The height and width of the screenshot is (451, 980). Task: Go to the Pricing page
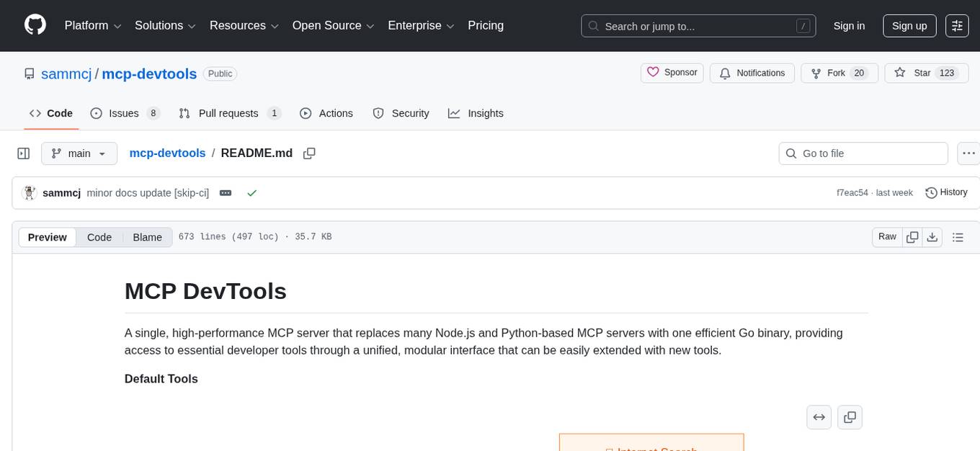(x=486, y=25)
